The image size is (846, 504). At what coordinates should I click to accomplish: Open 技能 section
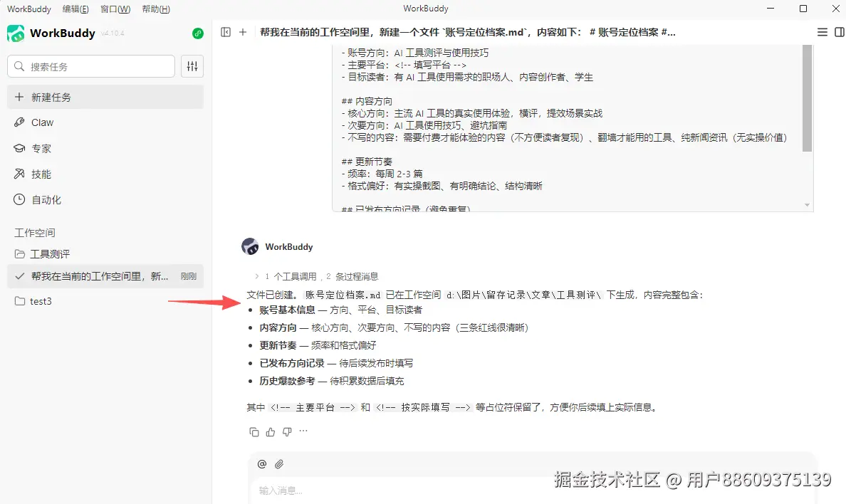pyautogui.click(x=105, y=174)
